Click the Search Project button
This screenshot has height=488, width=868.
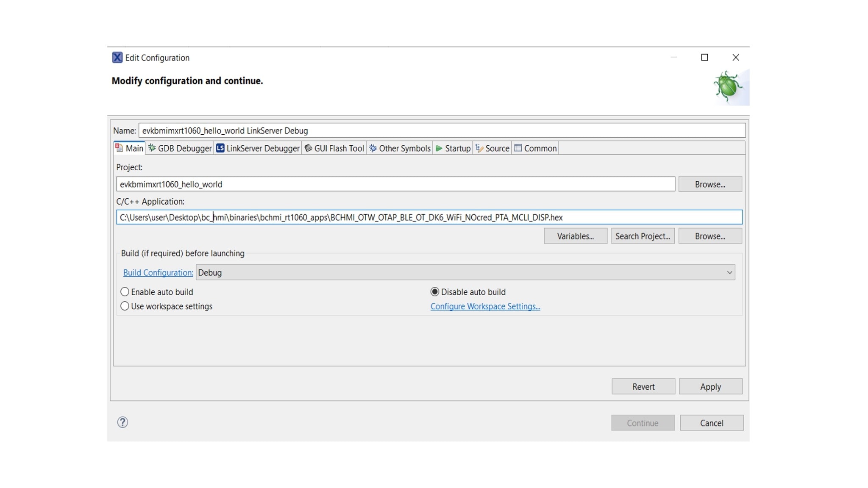tap(643, 236)
